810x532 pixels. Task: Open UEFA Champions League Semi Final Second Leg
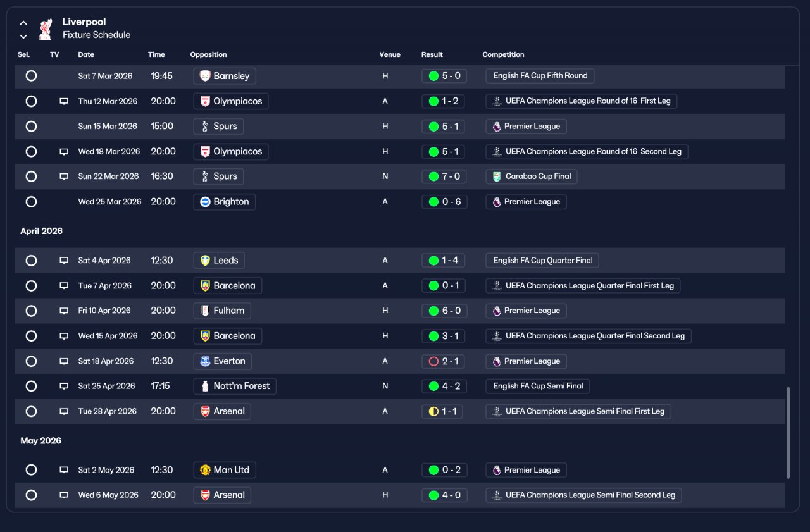click(x=583, y=495)
